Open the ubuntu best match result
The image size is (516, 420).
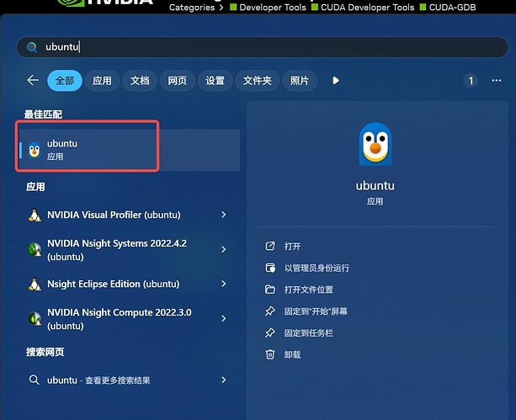tap(130, 150)
